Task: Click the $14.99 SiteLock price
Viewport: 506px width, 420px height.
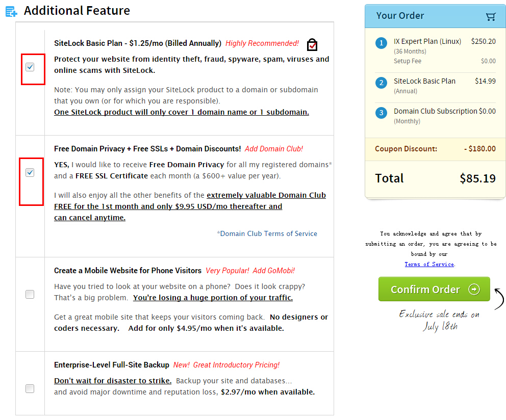Action: click(x=486, y=81)
